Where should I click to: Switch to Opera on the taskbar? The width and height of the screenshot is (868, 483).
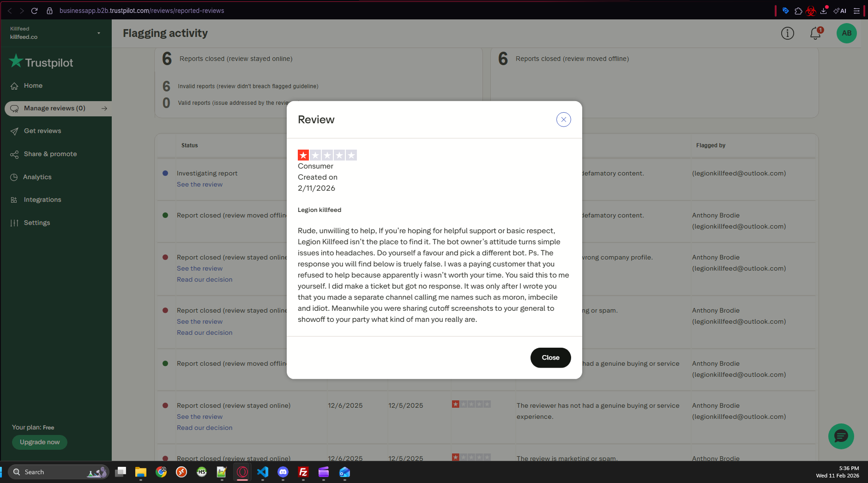[242, 472]
